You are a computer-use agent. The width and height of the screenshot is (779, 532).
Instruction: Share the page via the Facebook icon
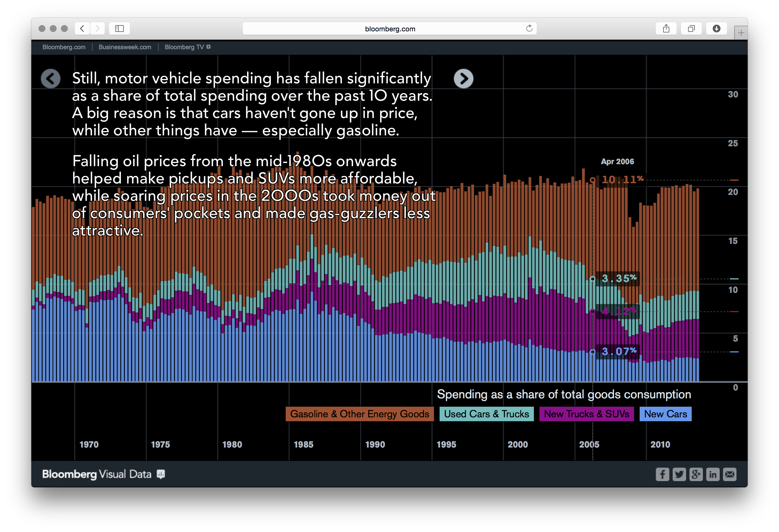coord(662,474)
